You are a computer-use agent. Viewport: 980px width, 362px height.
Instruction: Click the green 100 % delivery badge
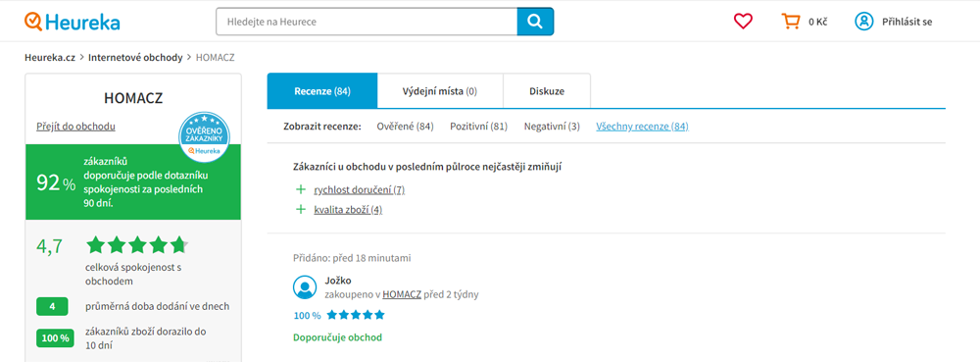pyautogui.click(x=55, y=337)
